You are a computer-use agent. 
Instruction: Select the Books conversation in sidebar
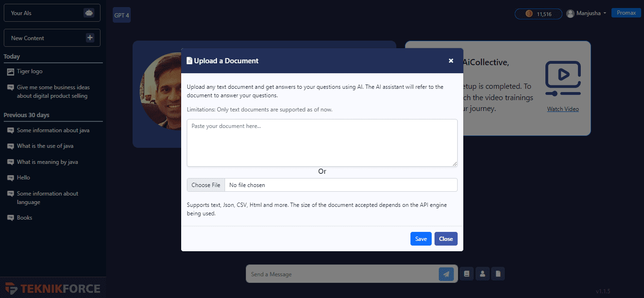tap(25, 218)
